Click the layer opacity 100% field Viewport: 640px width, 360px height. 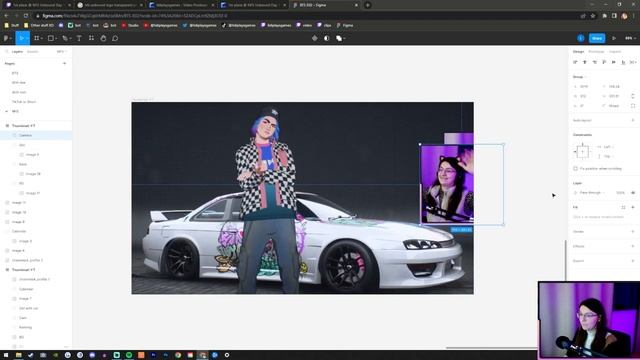pos(620,193)
